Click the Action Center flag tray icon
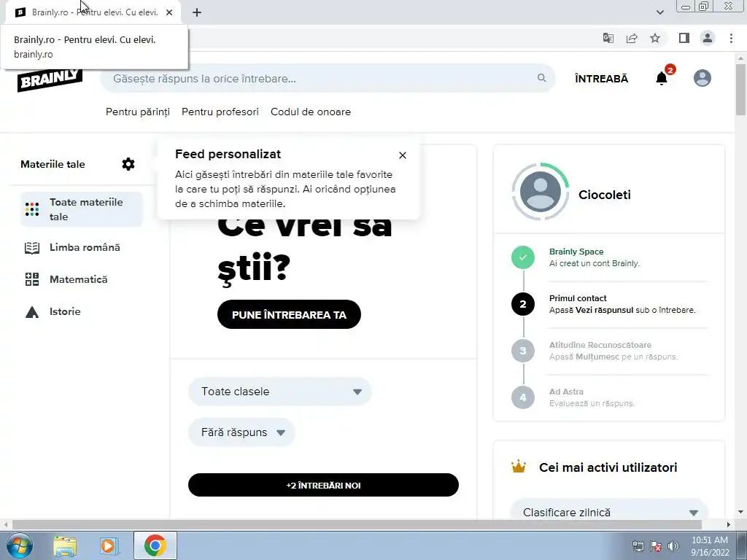The width and height of the screenshot is (747, 560). (x=656, y=546)
